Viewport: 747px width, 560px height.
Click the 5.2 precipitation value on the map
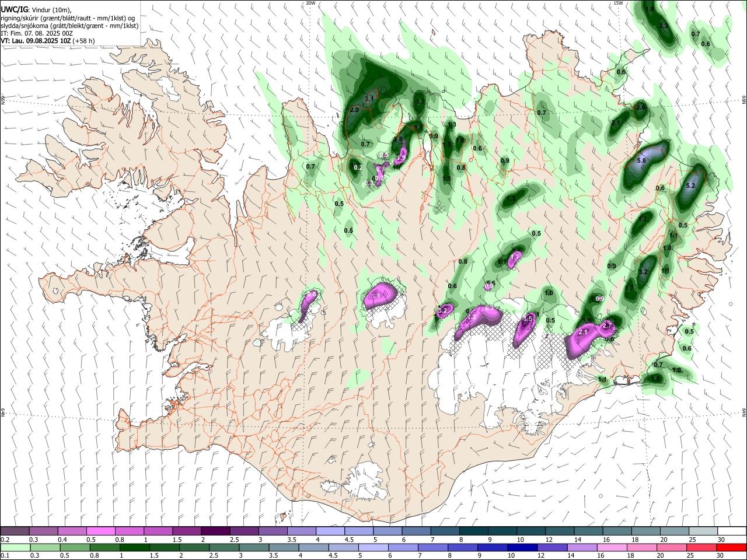pyautogui.click(x=690, y=185)
